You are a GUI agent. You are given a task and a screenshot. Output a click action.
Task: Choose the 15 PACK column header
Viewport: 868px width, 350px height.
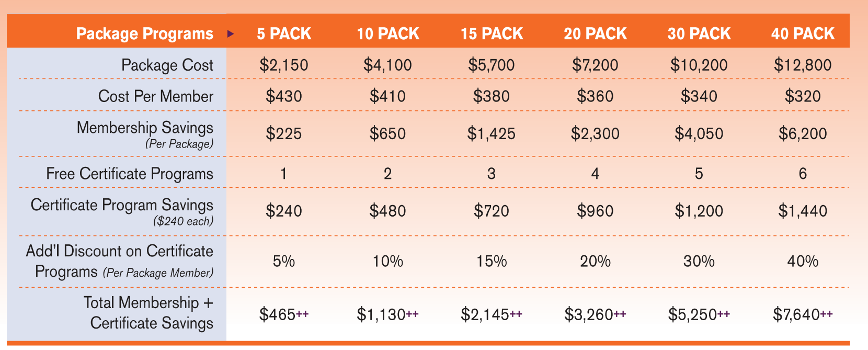point(492,34)
